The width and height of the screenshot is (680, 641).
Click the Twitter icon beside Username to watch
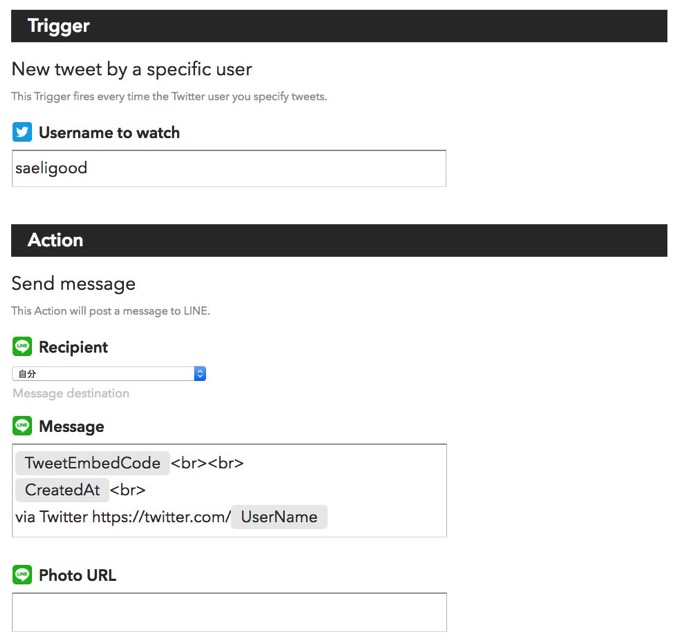[x=22, y=132]
